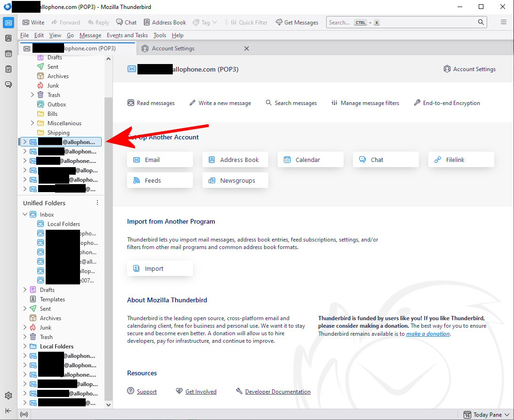Open Account Settings button in the account header
Image resolution: width=514 pixels, height=420 pixels.
pyautogui.click(x=469, y=69)
